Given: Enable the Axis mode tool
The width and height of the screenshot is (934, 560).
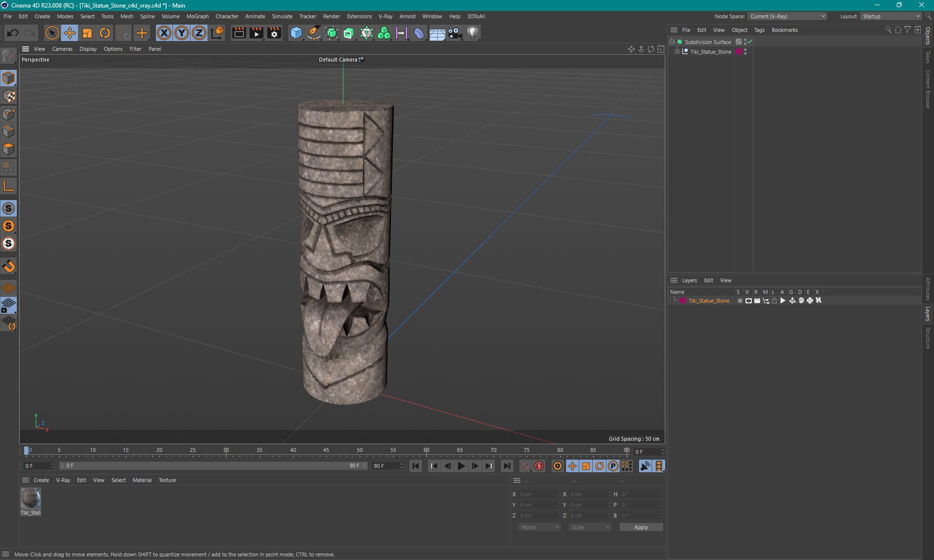Looking at the screenshot, I should (x=9, y=186).
